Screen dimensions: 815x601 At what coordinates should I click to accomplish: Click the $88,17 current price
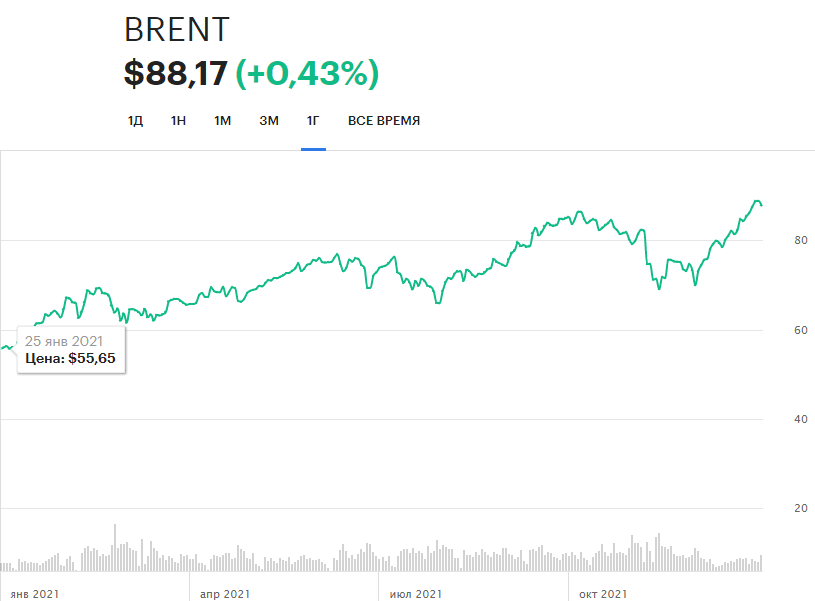[x=175, y=73]
